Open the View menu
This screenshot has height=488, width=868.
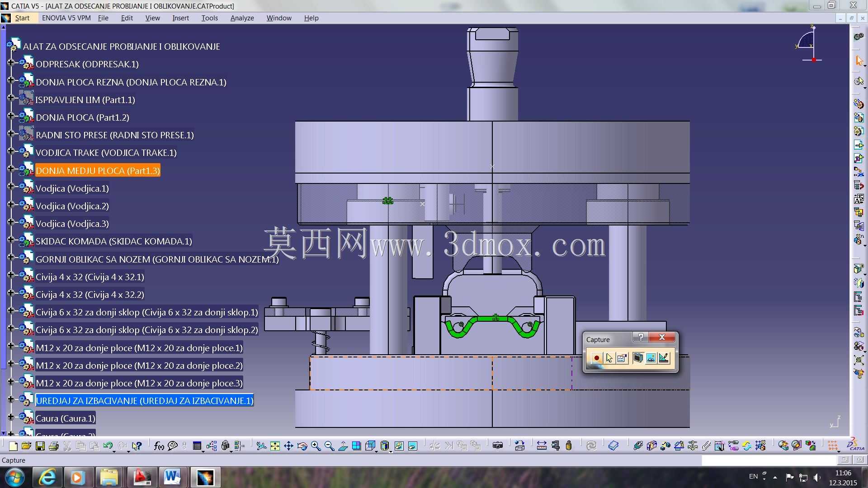pyautogui.click(x=152, y=18)
